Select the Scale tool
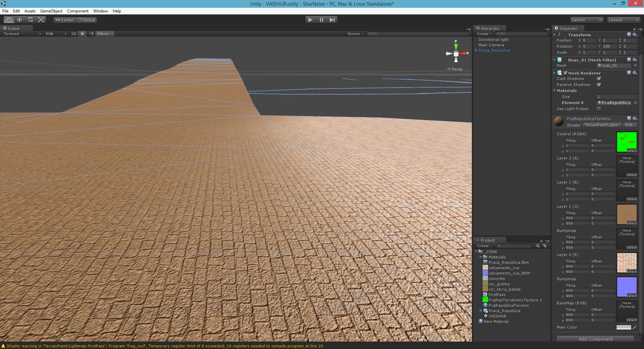644x349 pixels. point(41,19)
